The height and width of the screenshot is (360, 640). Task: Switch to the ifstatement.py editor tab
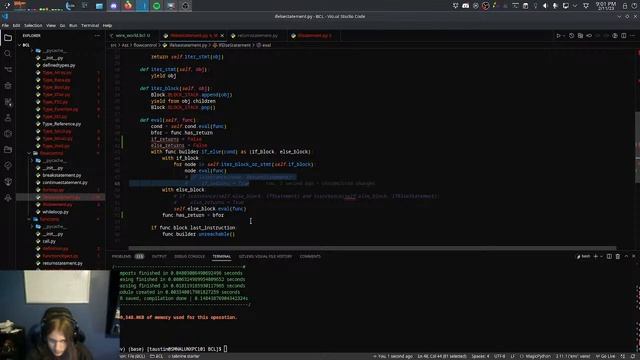click(314, 36)
